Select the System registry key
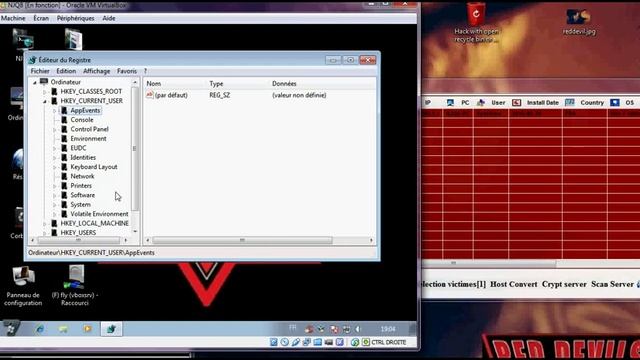The height and width of the screenshot is (360, 640). click(80, 204)
